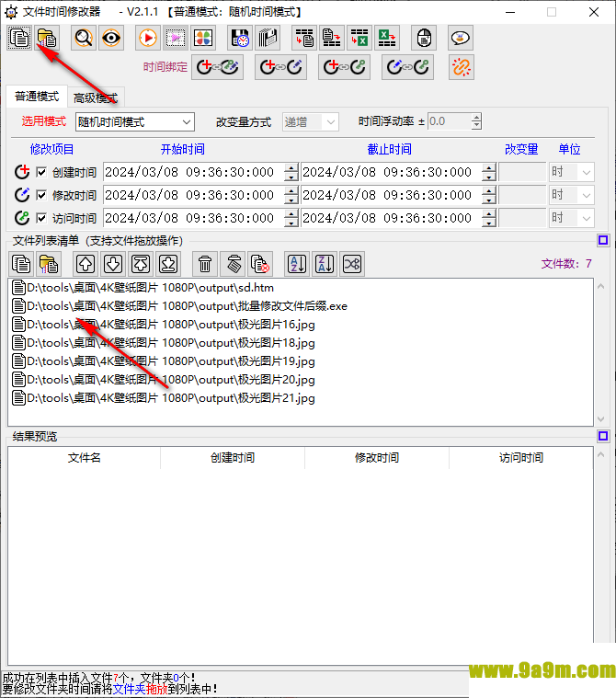Shuffle the file list order randomly
The height and width of the screenshot is (698, 616).
(x=352, y=264)
